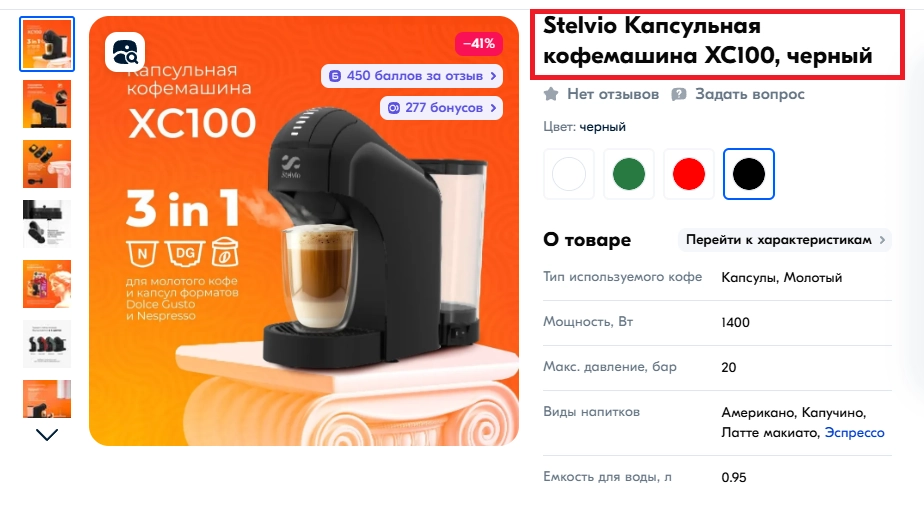The width and height of the screenshot is (924, 507).
Task: Go to Перейти к характеристикам
Action: coord(785,240)
